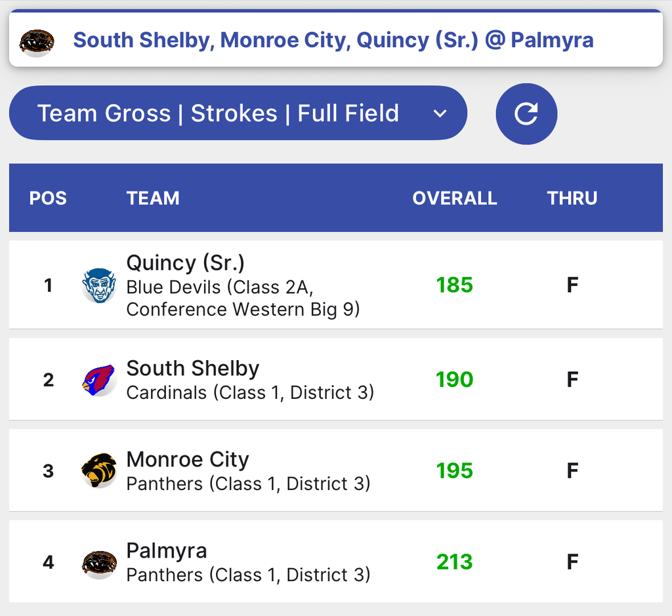Screen dimensions: 672x616
Task: Click the Quincy Blue Devils logo
Action: (99, 285)
